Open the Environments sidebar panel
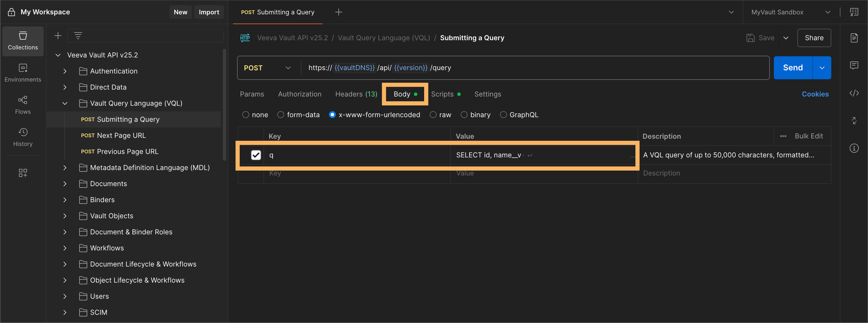Viewport: 868px width, 323px height. (x=22, y=73)
